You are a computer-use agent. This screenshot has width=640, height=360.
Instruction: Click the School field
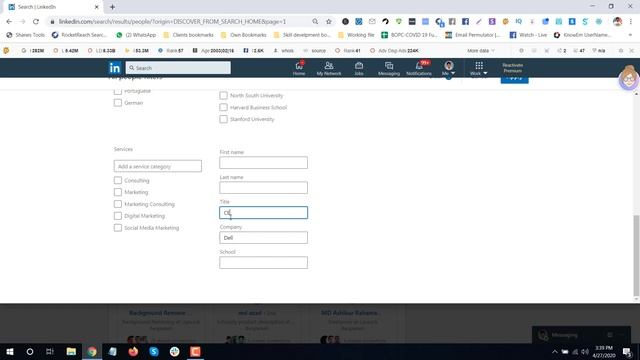(x=263, y=262)
